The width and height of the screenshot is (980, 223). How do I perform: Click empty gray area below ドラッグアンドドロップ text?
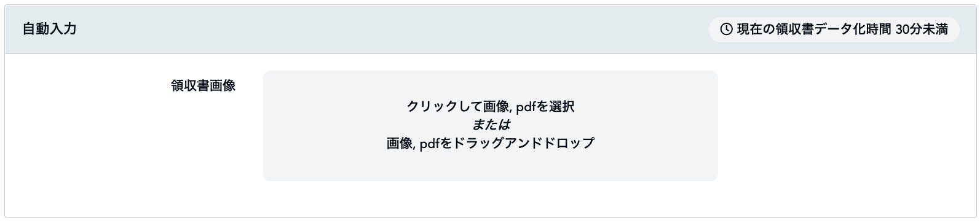coord(490,166)
